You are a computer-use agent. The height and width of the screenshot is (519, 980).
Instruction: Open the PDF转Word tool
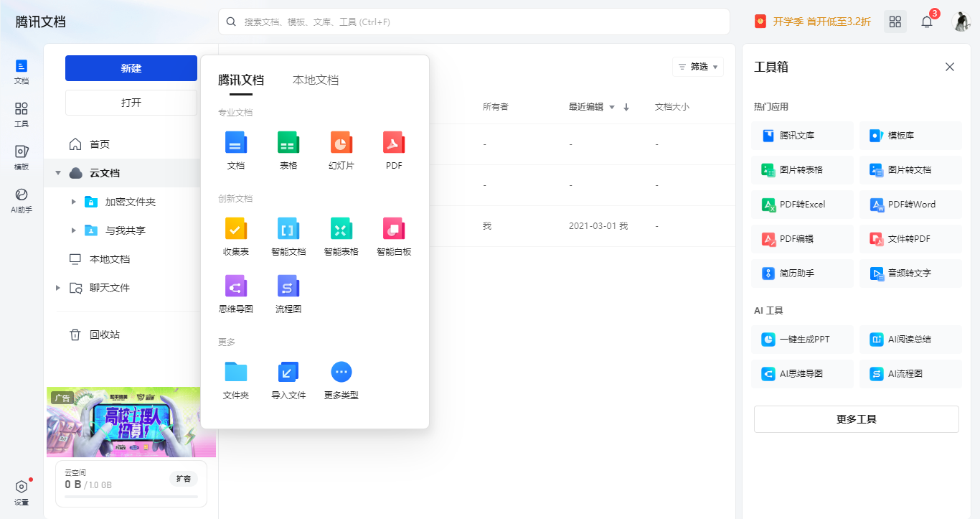(910, 204)
